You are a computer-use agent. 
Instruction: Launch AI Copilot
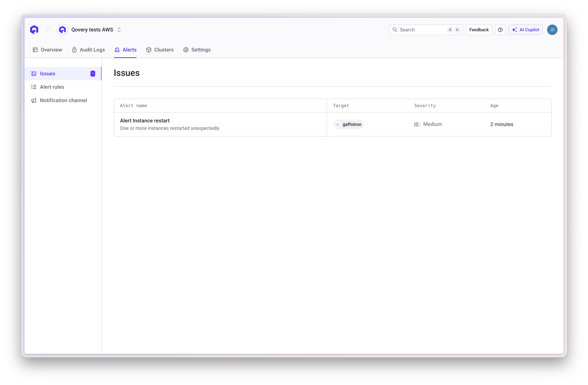click(525, 30)
